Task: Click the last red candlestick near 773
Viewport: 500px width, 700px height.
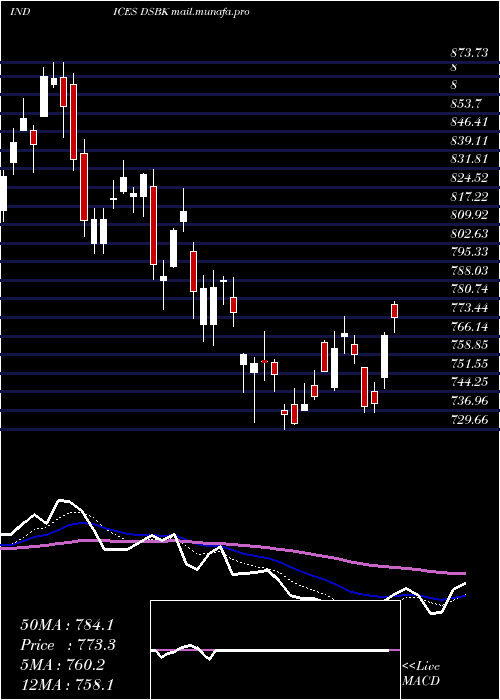Action: (x=394, y=311)
